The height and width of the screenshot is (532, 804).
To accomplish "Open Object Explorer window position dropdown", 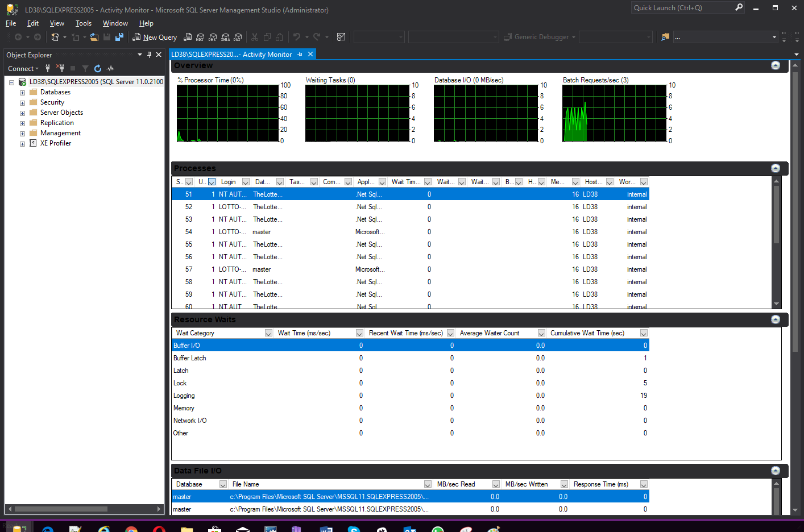I will (x=140, y=55).
